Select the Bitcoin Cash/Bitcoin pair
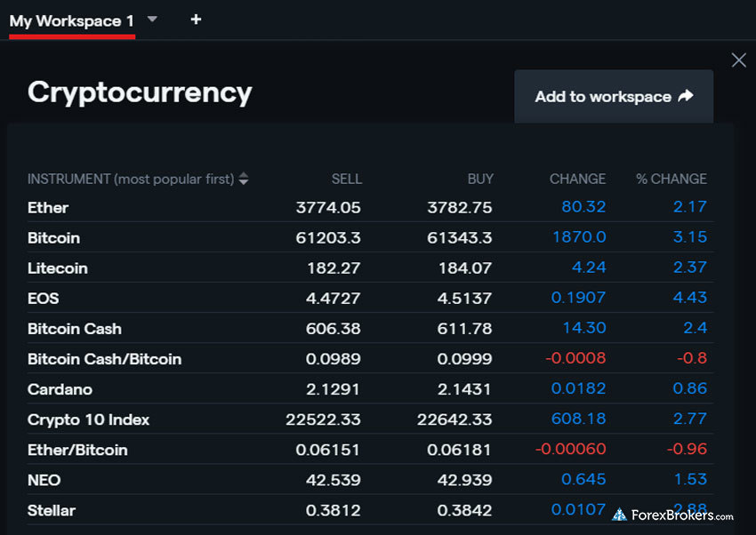The height and width of the screenshot is (535, 756). click(x=104, y=359)
